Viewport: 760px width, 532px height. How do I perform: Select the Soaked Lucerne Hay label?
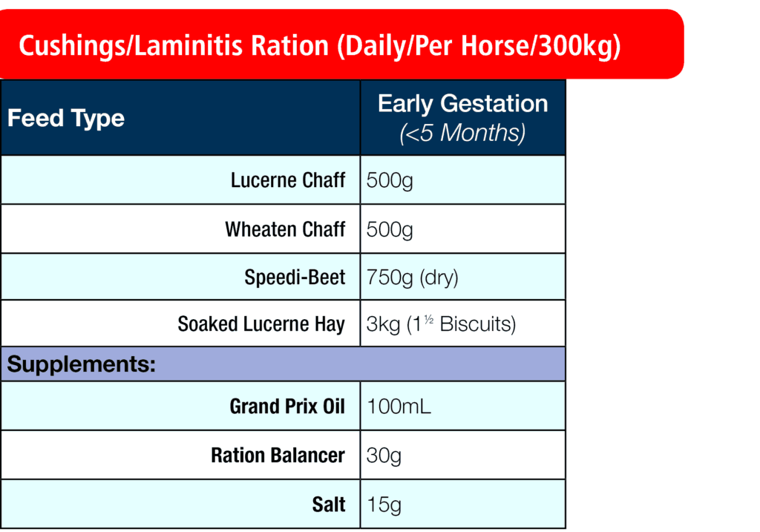click(261, 324)
